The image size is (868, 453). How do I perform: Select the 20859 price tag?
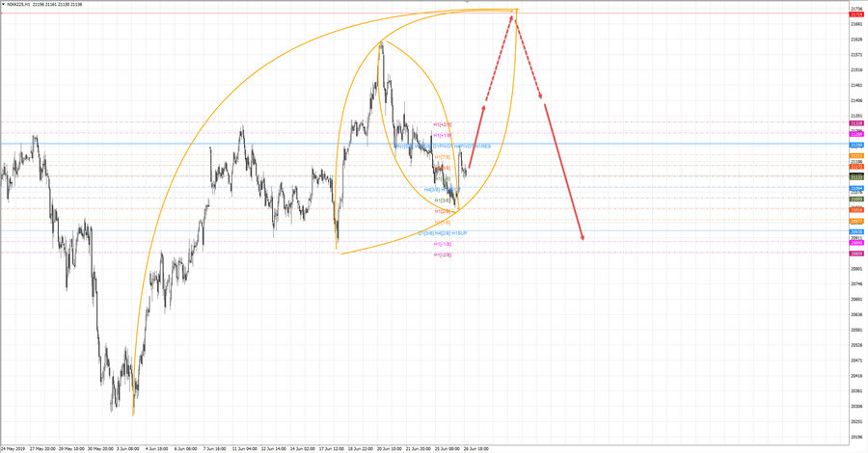(856, 253)
